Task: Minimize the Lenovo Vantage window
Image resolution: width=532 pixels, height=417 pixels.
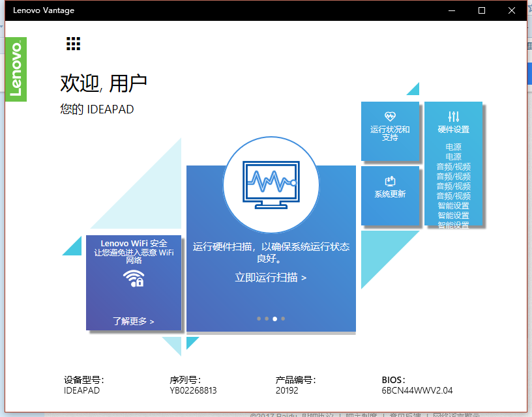Action: (452, 10)
